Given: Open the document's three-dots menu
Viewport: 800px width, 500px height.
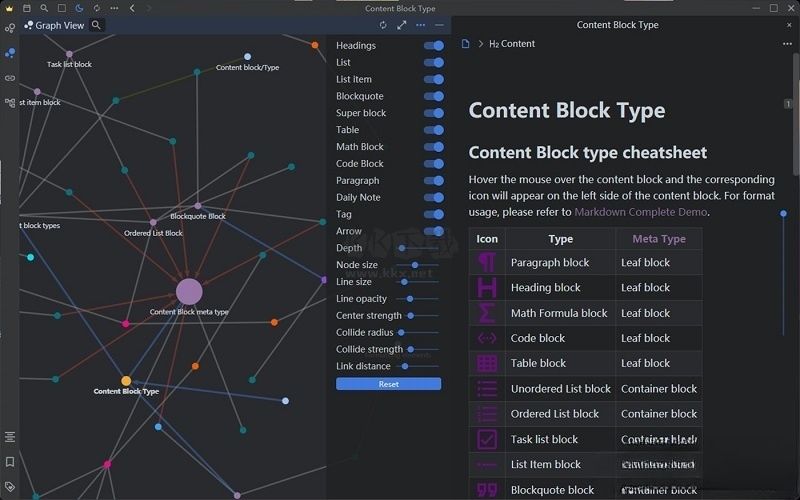Looking at the screenshot, I should (787, 44).
